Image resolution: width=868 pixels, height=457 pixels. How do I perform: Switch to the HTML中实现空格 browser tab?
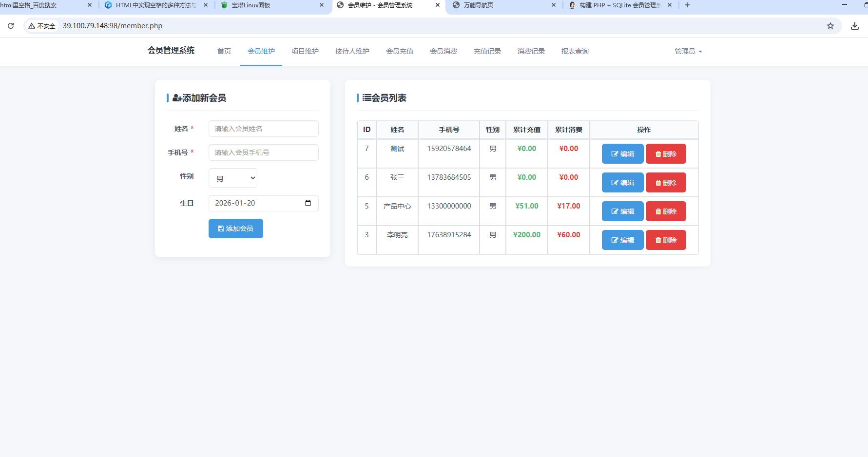coord(155,5)
